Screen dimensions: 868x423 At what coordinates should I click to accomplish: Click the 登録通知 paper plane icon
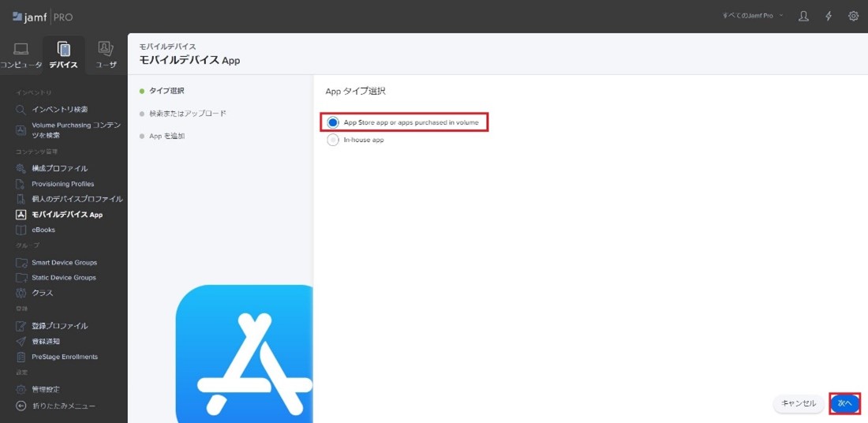(x=21, y=341)
